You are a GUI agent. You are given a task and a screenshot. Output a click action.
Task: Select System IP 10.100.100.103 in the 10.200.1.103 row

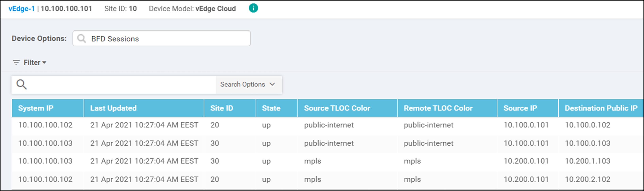coord(45,161)
